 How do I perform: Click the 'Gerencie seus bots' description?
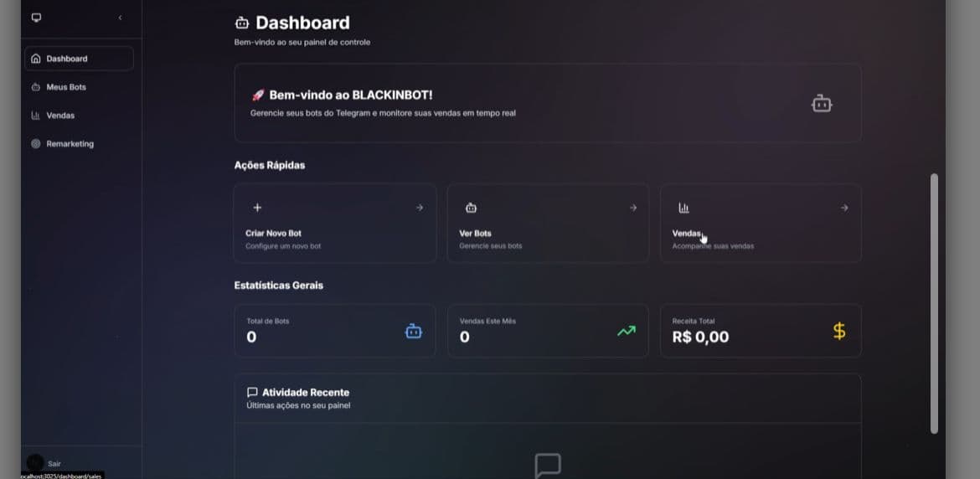(x=491, y=246)
